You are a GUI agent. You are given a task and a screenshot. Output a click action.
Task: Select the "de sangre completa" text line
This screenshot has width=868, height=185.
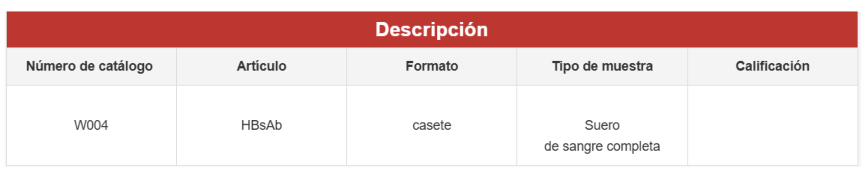tap(602, 147)
